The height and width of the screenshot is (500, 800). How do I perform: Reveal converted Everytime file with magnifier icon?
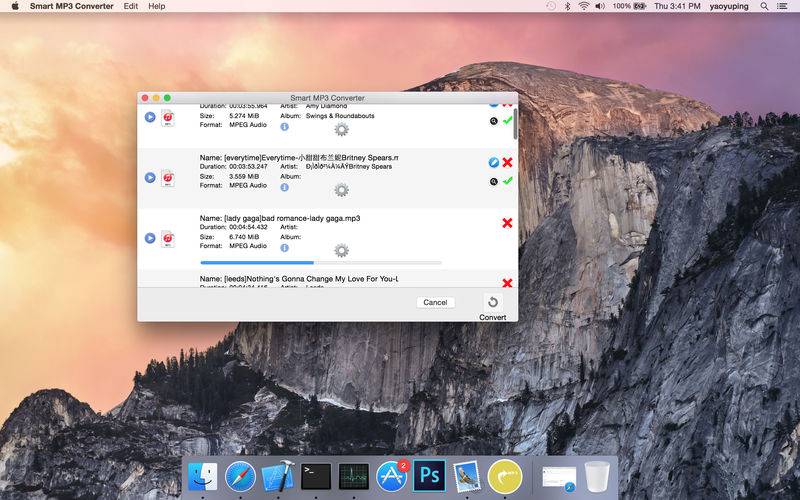pos(493,182)
